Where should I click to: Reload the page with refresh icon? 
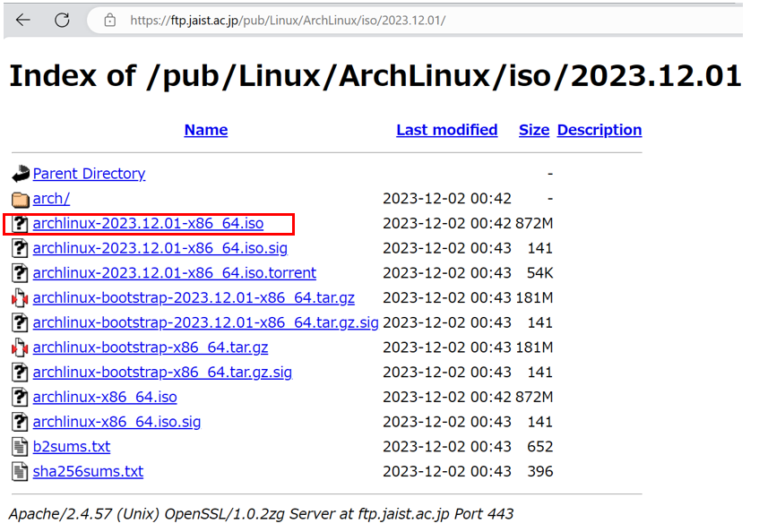[x=62, y=20]
